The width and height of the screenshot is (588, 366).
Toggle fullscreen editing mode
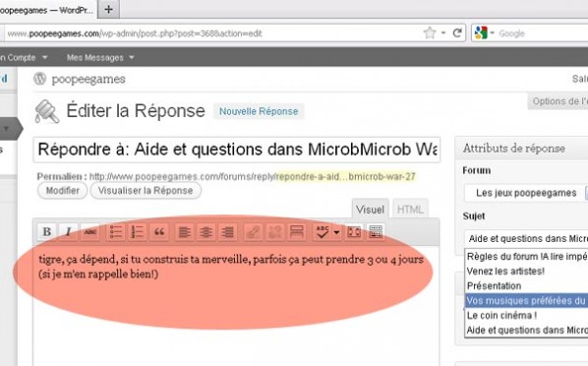[x=354, y=232]
